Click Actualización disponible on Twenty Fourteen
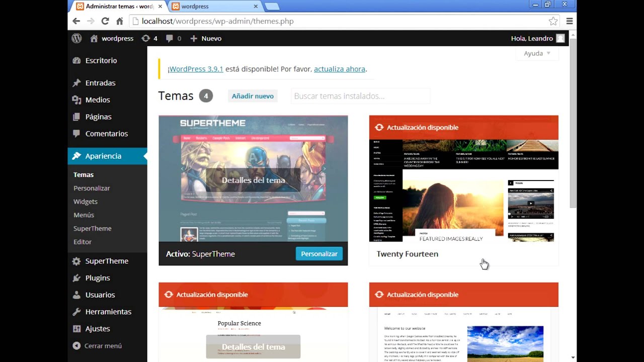The image size is (644, 362). (x=423, y=128)
